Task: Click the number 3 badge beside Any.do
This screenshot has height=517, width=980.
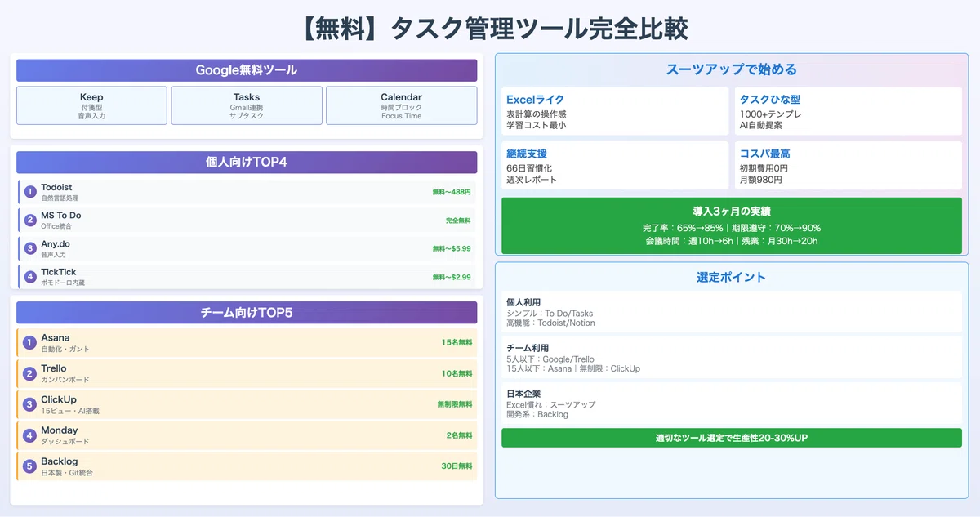Action: tap(30, 248)
